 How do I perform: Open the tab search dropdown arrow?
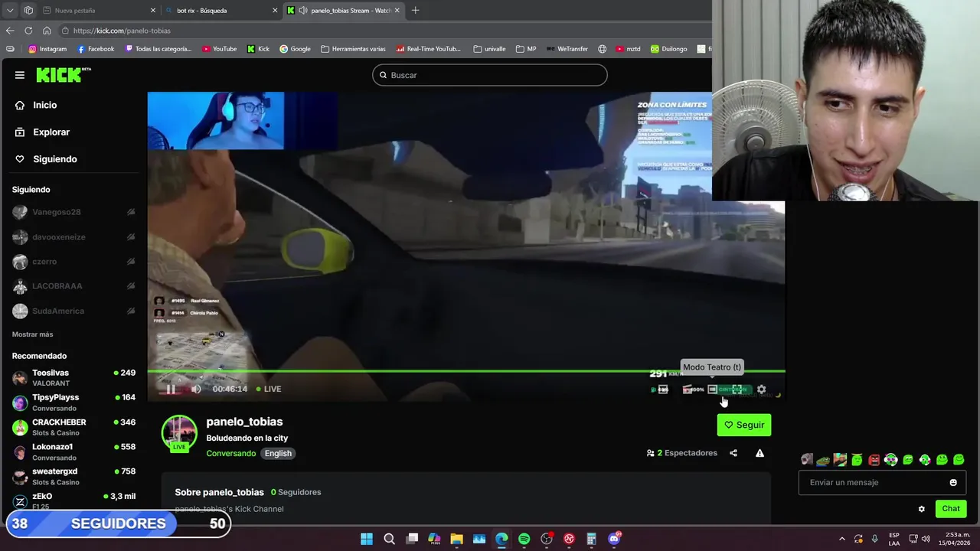pyautogui.click(x=10, y=11)
